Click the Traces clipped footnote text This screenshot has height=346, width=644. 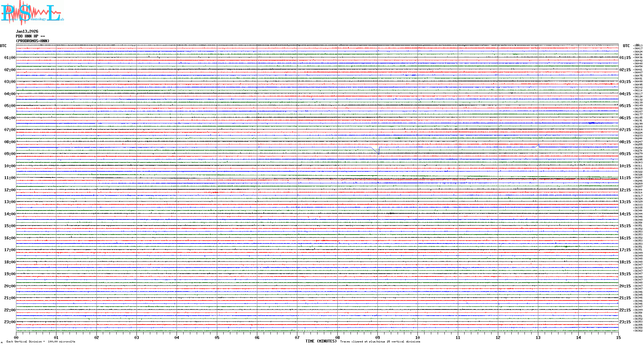tap(380, 342)
